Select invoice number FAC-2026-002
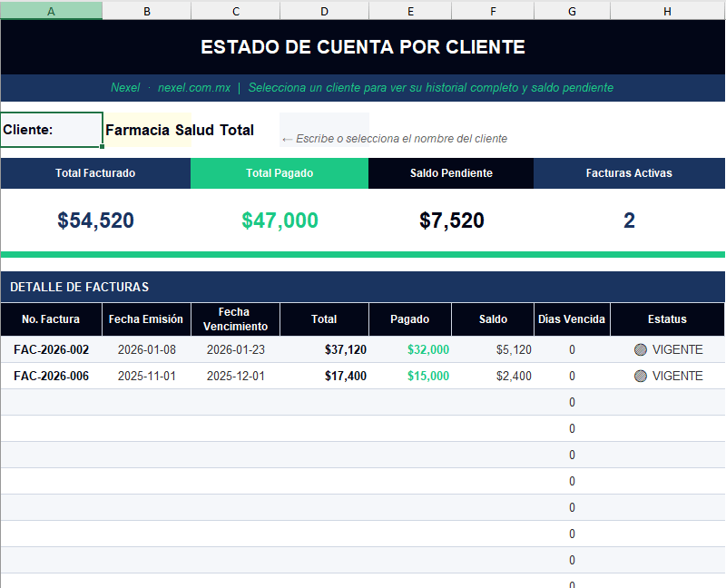 51,349
